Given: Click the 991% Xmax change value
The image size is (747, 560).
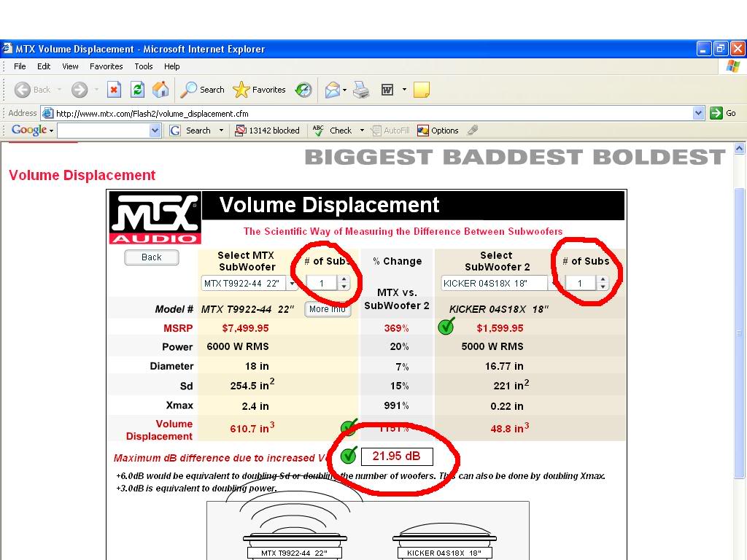Looking at the screenshot, I should click(396, 405).
